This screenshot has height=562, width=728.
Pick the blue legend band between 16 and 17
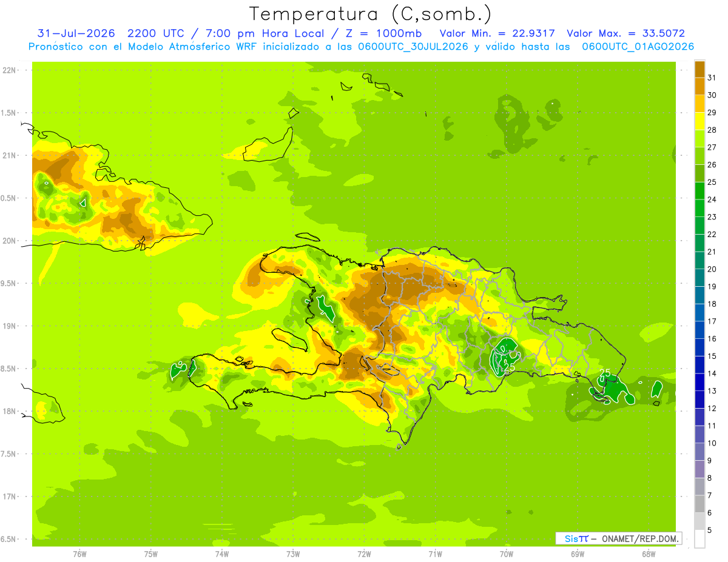[x=699, y=330]
